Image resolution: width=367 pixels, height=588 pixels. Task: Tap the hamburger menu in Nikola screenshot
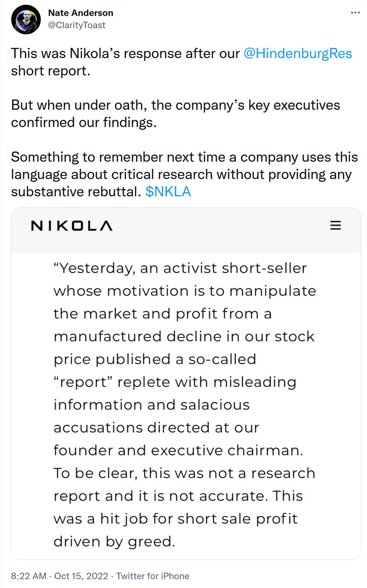coord(335,225)
